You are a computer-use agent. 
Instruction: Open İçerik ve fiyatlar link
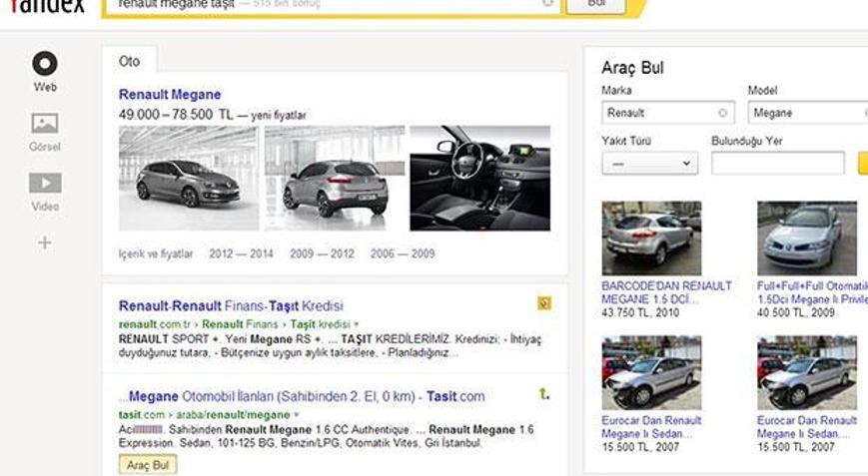[156, 253]
